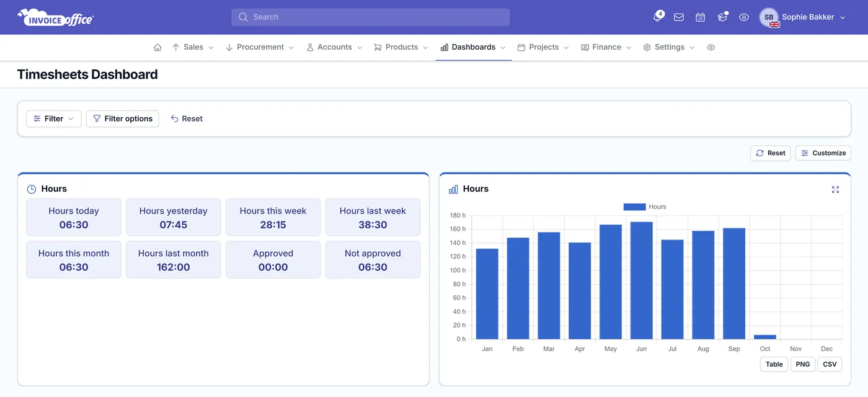The image size is (868, 397).
Task: Open the Finance menu
Action: pos(606,47)
